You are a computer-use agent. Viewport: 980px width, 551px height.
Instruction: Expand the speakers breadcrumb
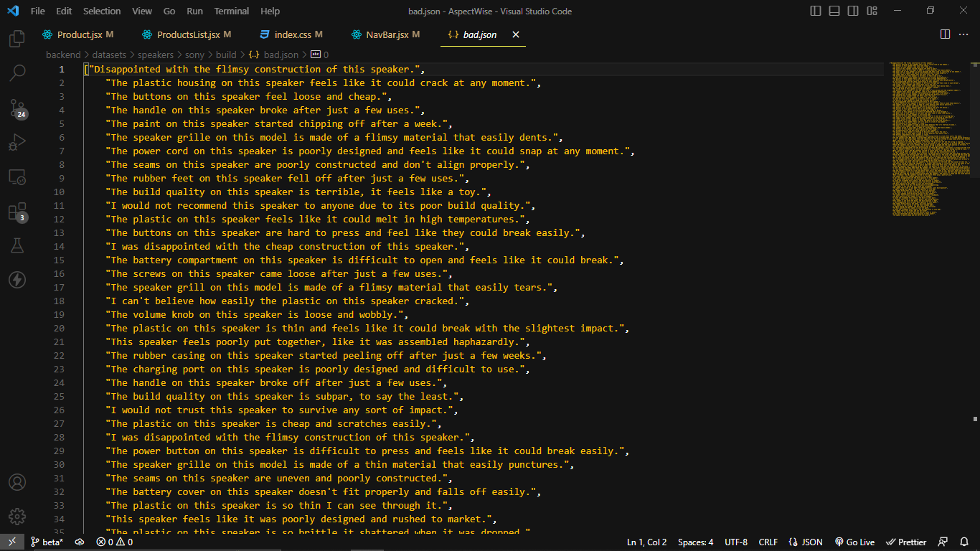[156, 55]
